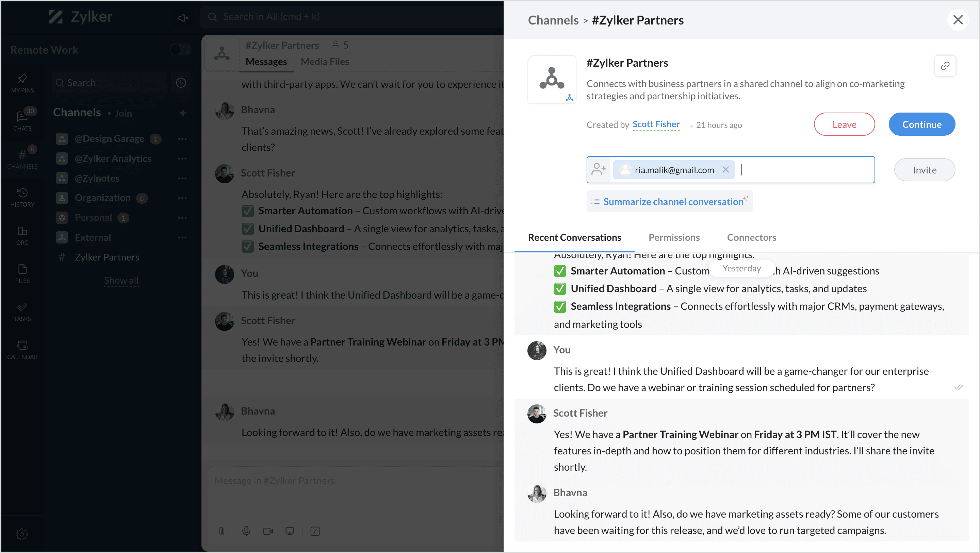The image size is (980, 553).
Task: Open the channel avatar thumbnail in the panel
Action: click(552, 80)
